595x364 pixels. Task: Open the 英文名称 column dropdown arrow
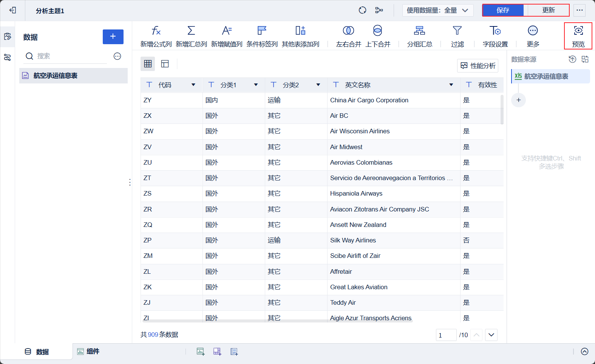point(451,85)
